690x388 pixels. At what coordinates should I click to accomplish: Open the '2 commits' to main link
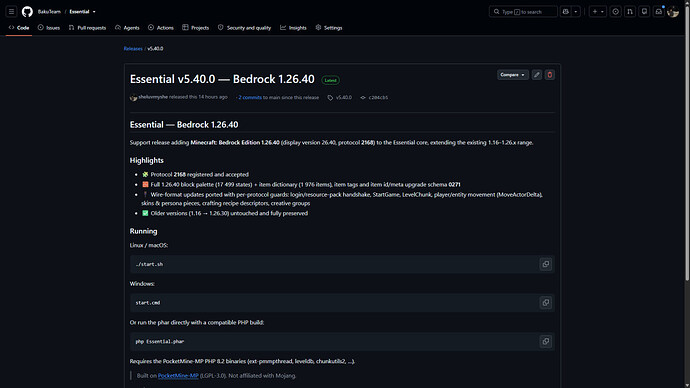click(x=250, y=98)
